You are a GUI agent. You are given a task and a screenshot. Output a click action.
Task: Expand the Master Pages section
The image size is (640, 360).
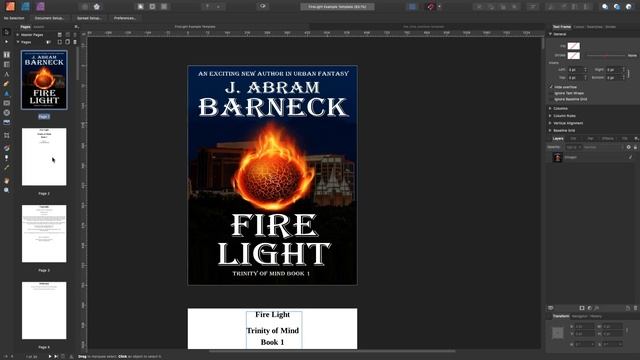tap(18, 35)
